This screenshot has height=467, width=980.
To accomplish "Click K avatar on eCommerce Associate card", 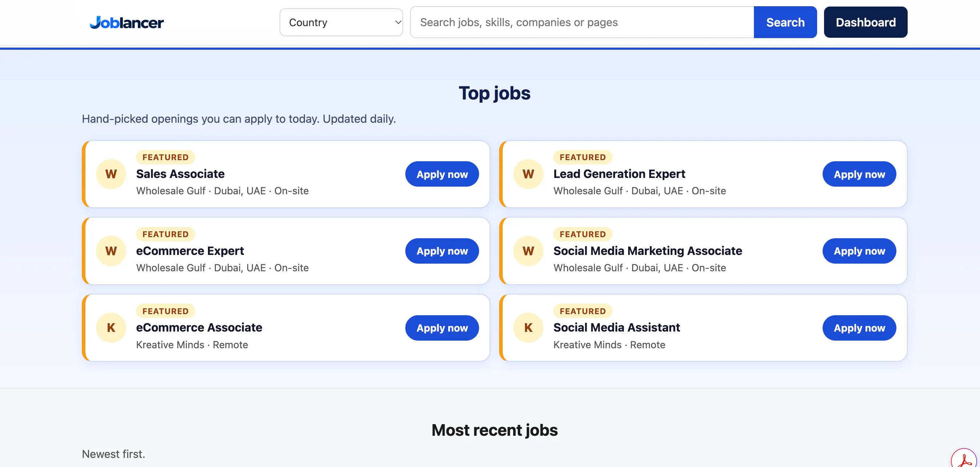I will (111, 328).
